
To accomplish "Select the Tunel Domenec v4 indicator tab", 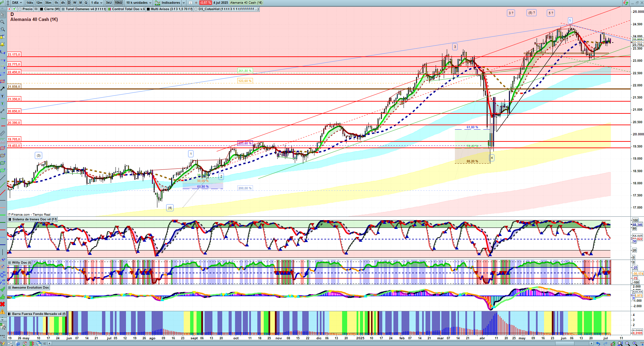I will click(x=85, y=9).
